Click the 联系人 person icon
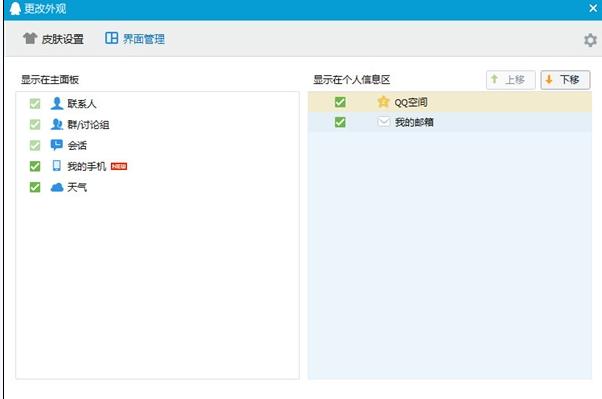 pyautogui.click(x=57, y=103)
